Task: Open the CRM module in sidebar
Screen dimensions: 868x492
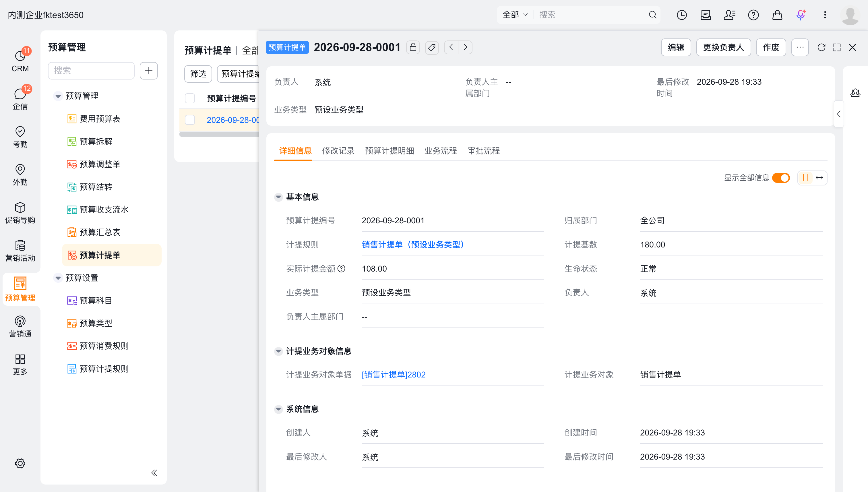Action: (20, 61)
